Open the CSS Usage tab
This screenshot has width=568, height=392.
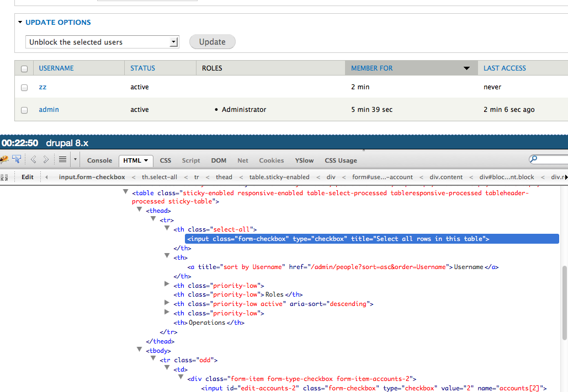341,160
